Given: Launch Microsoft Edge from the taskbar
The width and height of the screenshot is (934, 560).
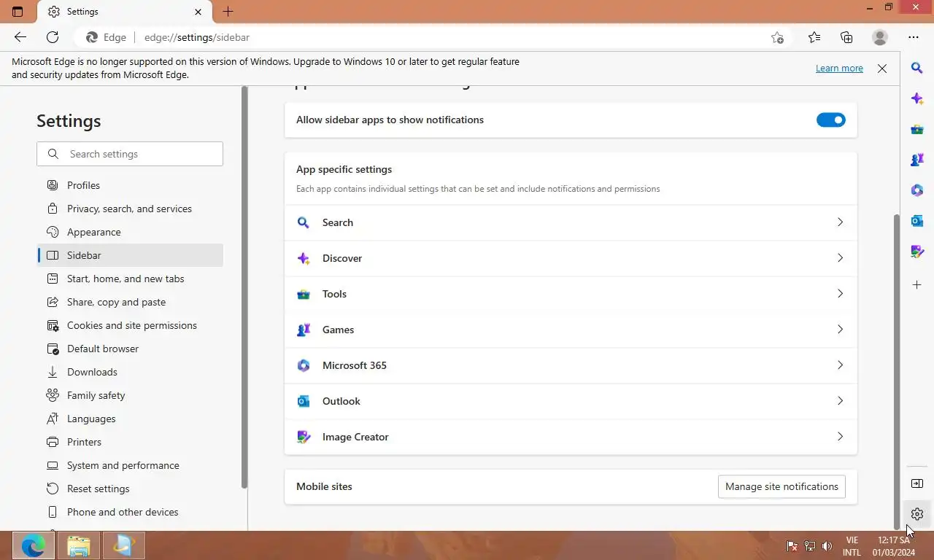Looking at the screenshot, I should point(34,545).
